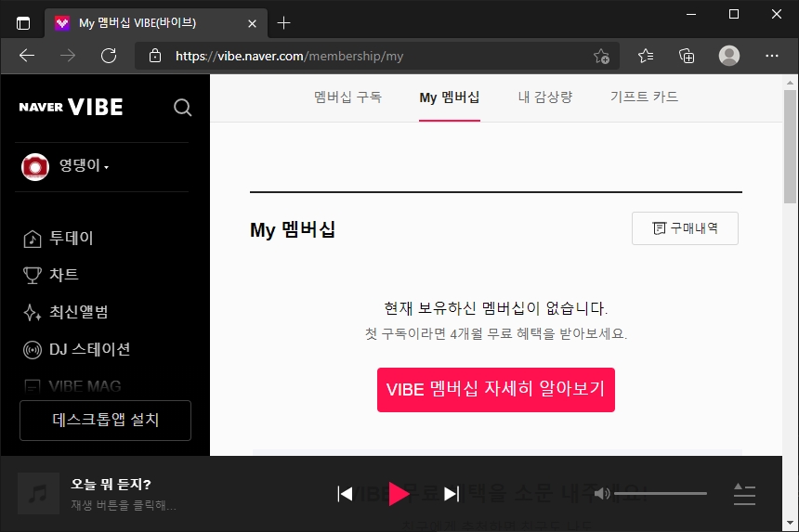Switch to 내 감상량 tab
The width and height of the screenshot is (799, 532).
pyautogui.click(x=545, y=97)
